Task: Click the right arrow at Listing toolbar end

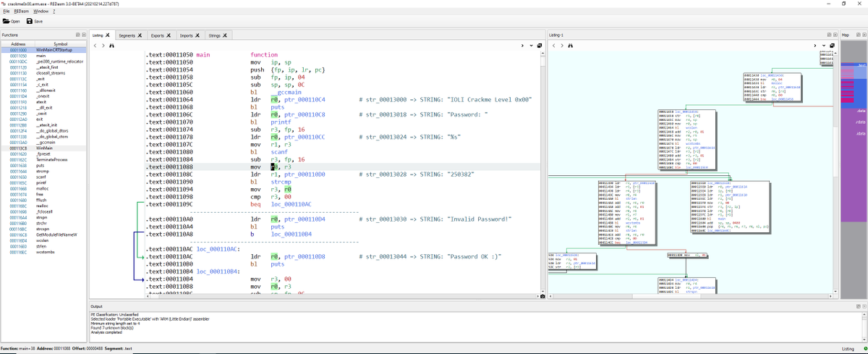Action: [x=523, y=46]
